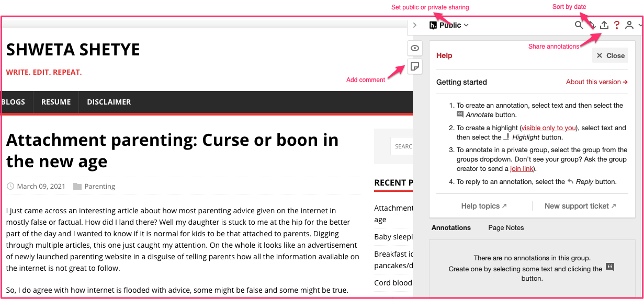Click the Hypothesis logo beside Public
Screen dimensions: 644x299
tap(433, 25)
